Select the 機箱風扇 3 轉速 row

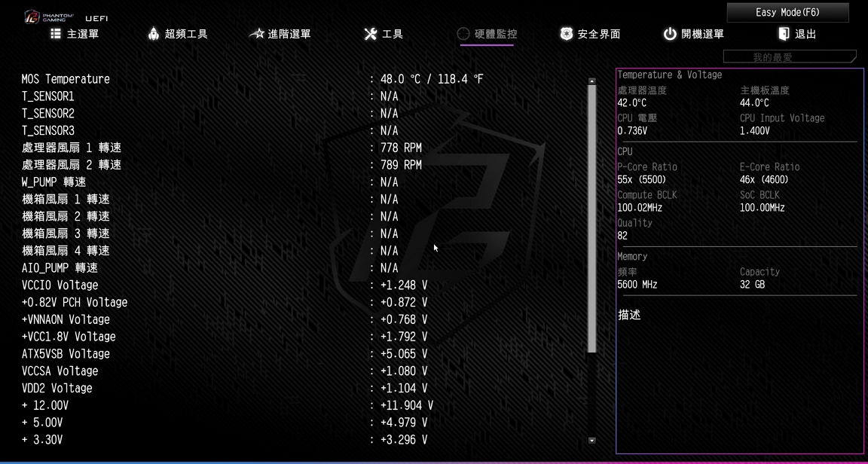301,234
